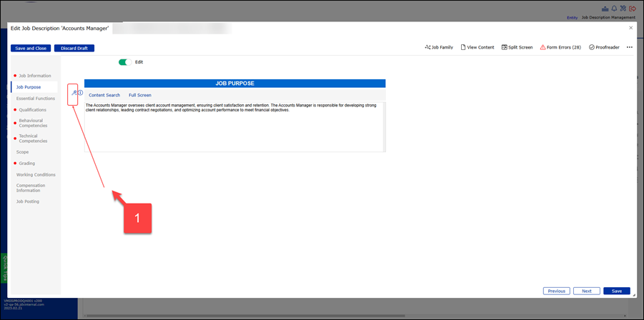Click the JOB PURPOSE blue header bar
The height and width of the screenshot is (320, 644).
[x=235, y=84]
